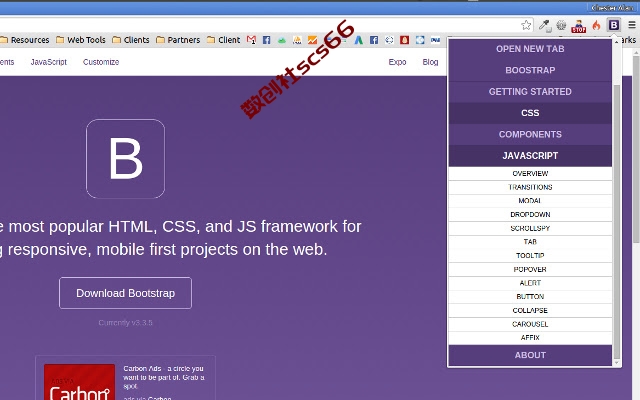This screenshot has height=400, width=640.
Task: Click the orange flame extension icon
Action: click(x=596, y=25)
